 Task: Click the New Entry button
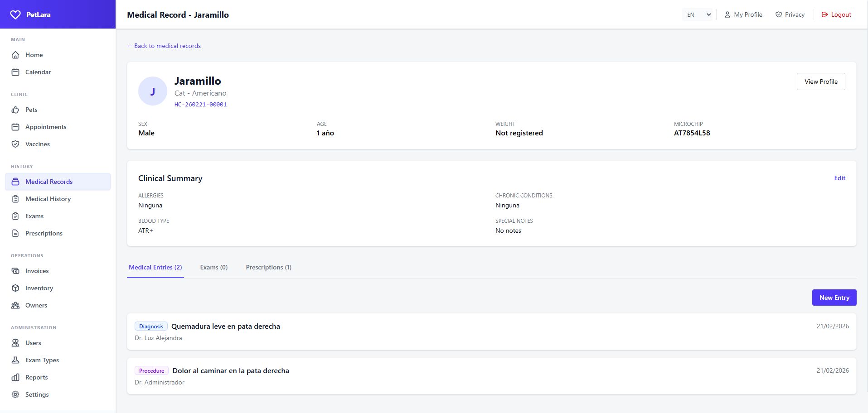click(x=834, y=298)
